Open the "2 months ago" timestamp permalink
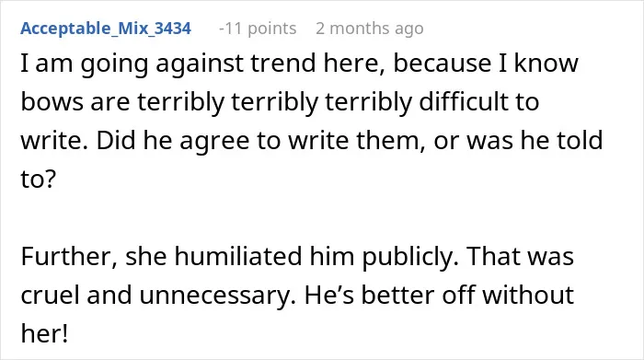Image resolution: width=644 pixels, height=360 pixels. pos(370,29)
